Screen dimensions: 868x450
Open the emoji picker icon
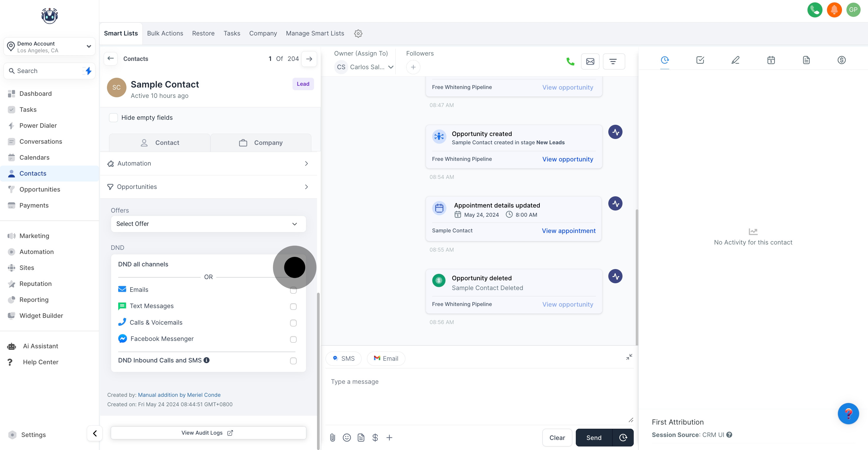tap(346, 438)
